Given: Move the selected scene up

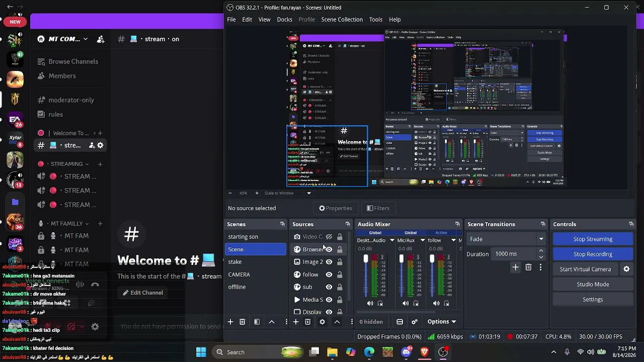Looking at the screenshot, I should point(272,322).
